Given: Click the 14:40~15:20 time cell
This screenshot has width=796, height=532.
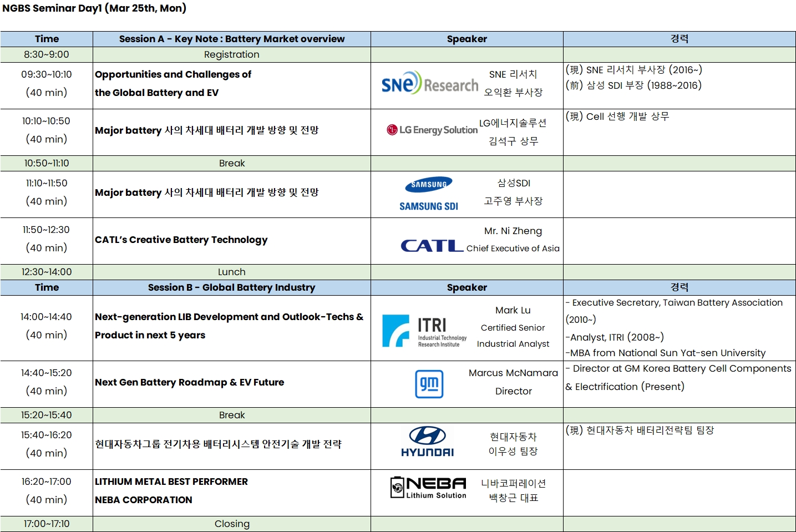Looking at the screenshot, I should click(47, 384).
